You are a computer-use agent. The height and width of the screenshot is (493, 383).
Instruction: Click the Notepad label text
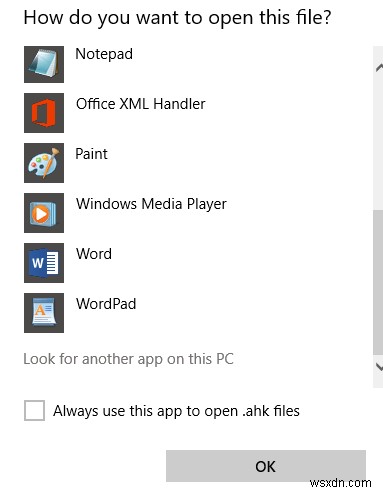[x=104, y=54]
